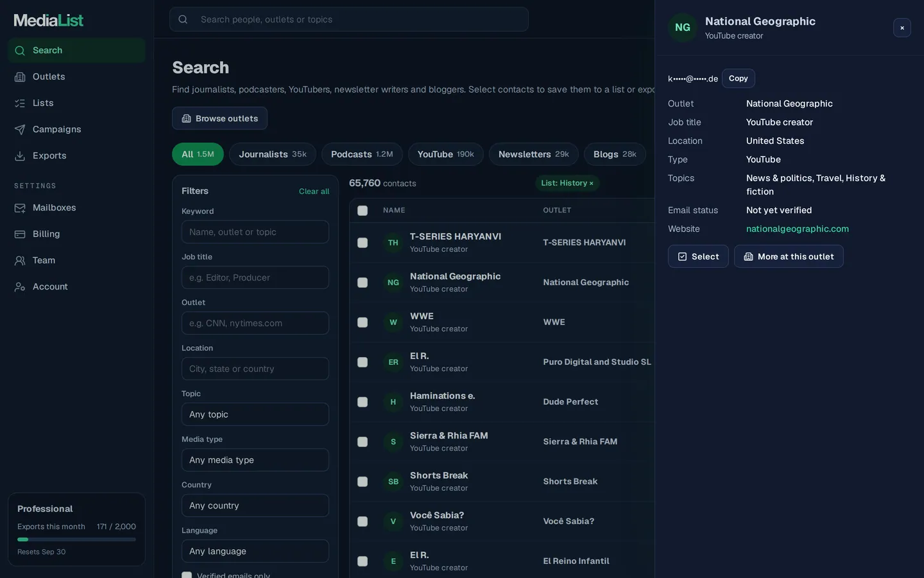Click the NG avatar in the table row

pyautogui.click(x=393, y=283)
